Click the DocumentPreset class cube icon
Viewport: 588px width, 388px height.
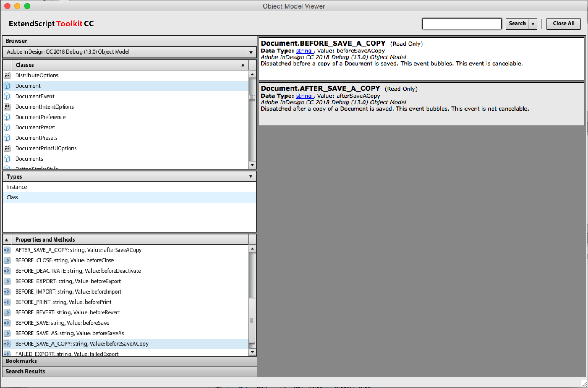coord(7,127)
